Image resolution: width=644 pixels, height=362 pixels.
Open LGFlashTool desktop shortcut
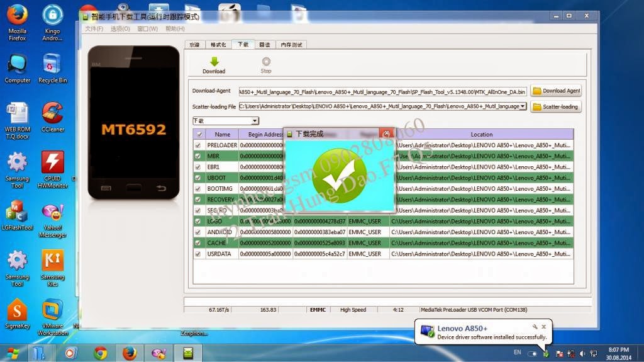click(17, 215)
